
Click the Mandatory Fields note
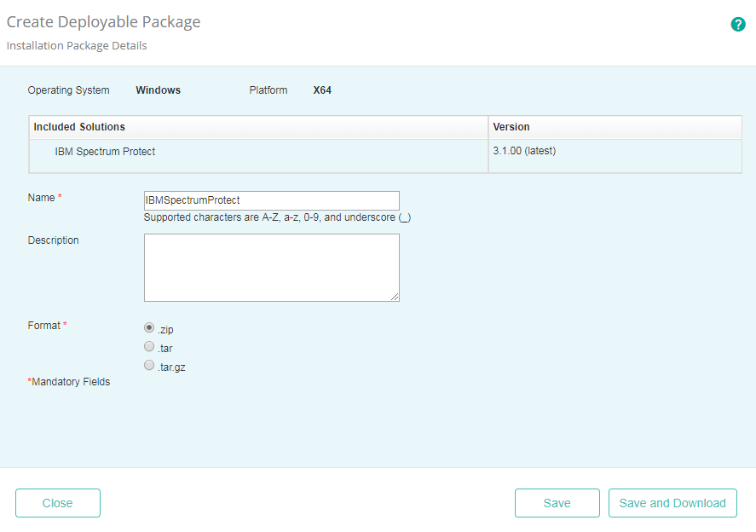click(x=69, y=381)
